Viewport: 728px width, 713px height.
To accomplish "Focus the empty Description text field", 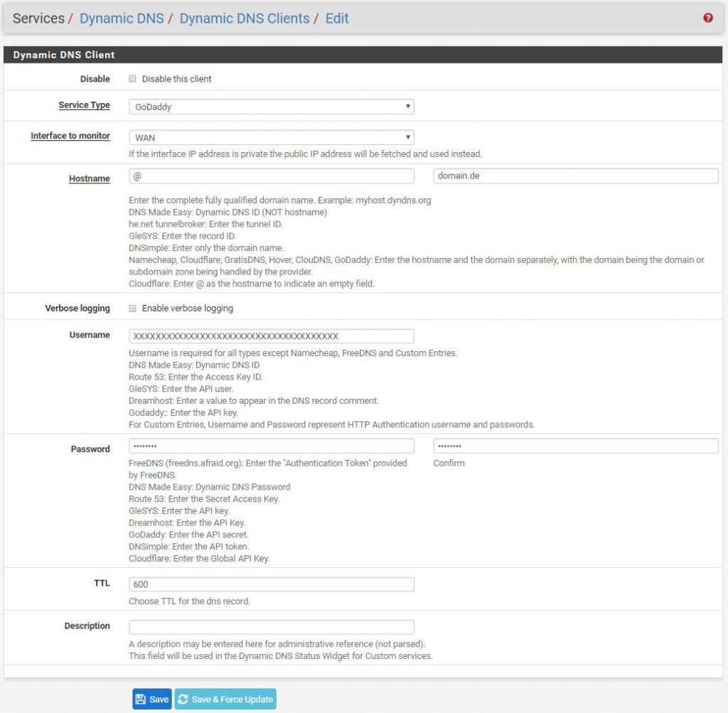I will pos(271,627).
